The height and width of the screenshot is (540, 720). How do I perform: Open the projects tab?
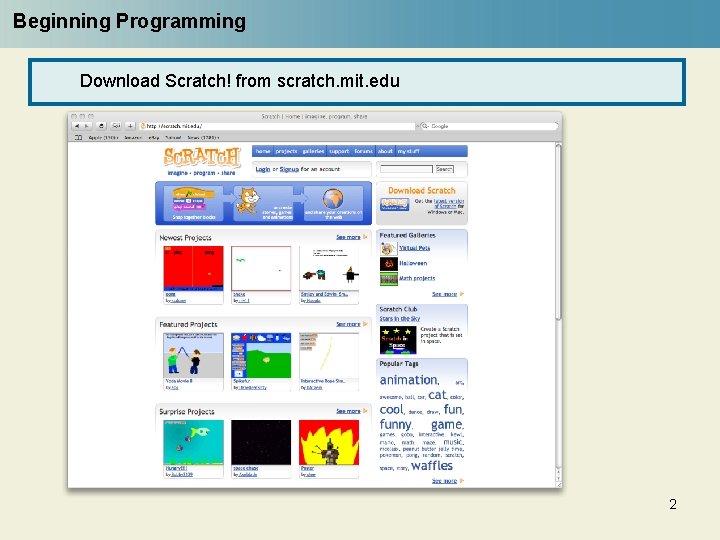[287, 151]
